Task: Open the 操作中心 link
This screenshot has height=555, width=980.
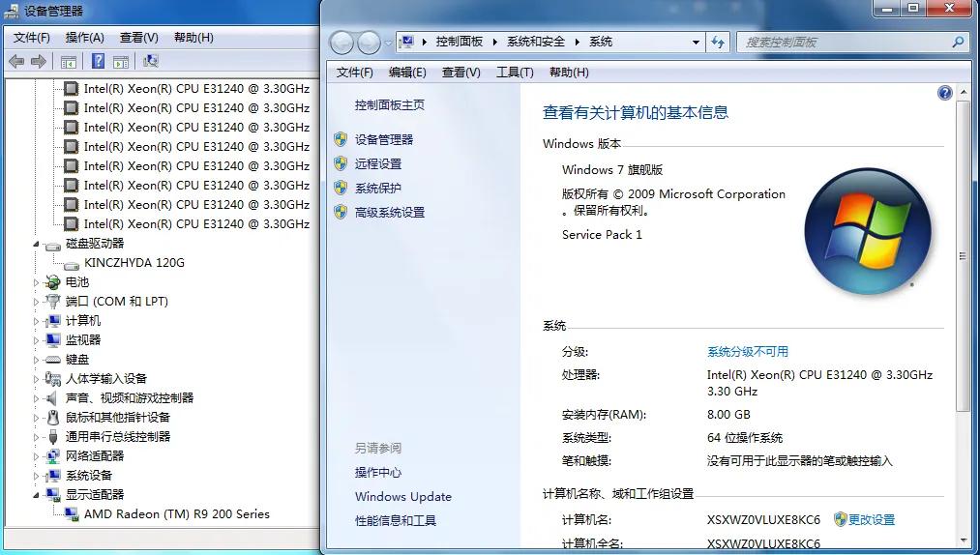Action: [378, 473]
